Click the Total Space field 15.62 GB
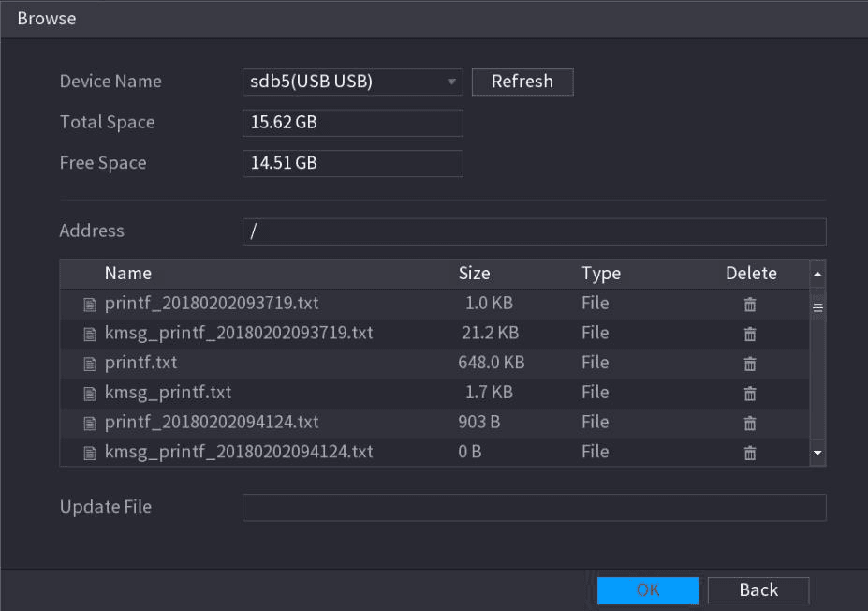Screen dimensions: 868x611 (x=353, y=123)
